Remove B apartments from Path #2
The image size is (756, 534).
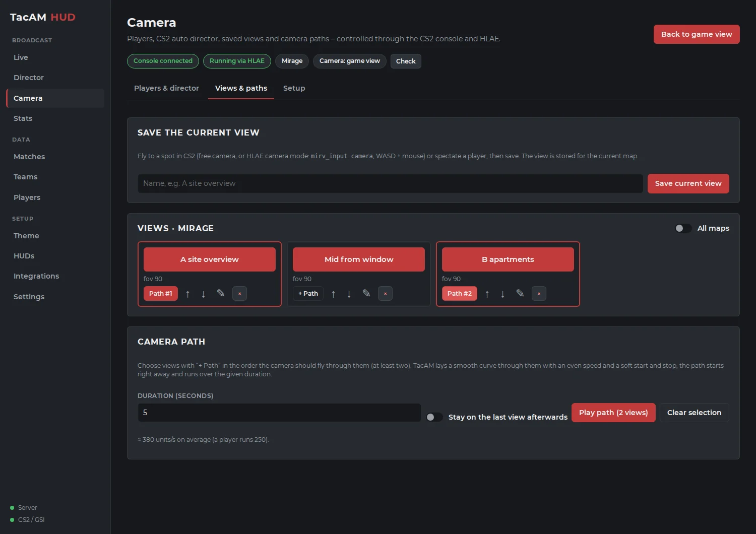tap(460, 294)
